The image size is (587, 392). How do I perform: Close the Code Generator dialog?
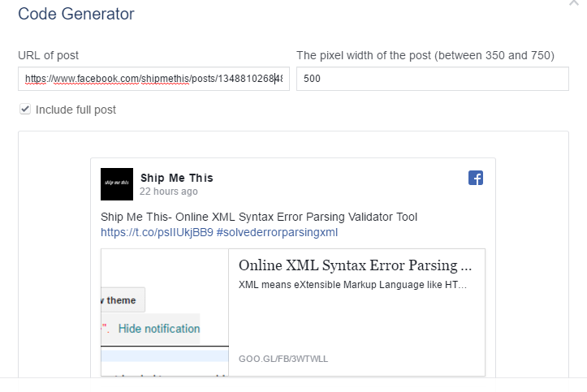[x=573, y=2]
